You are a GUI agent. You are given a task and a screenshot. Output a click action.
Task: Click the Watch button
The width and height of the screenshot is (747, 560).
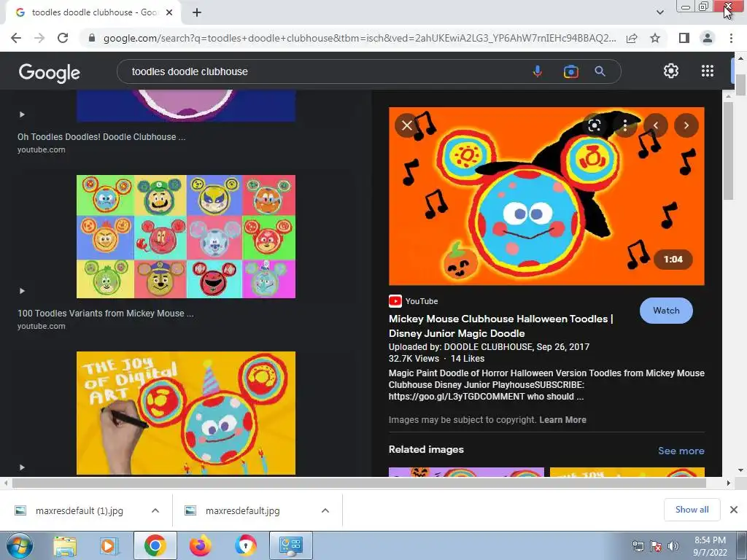click(x=666, y=311)
